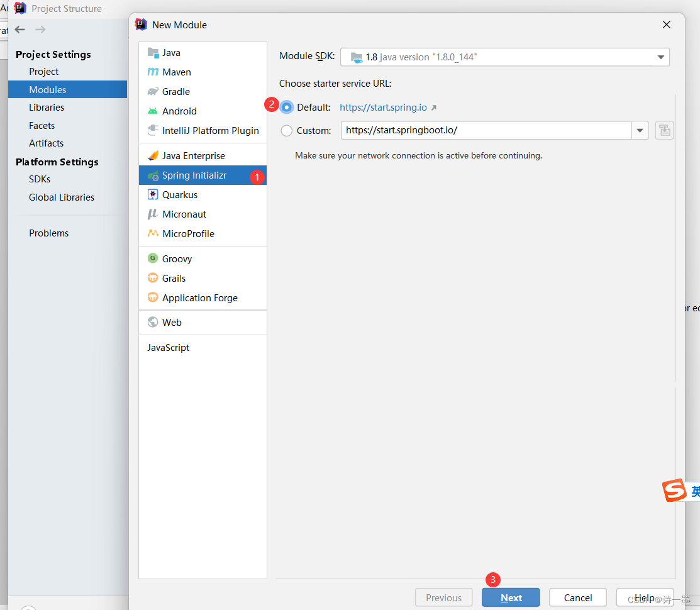
Task: Click the 'Module SDK:' label
Action: 307,56
